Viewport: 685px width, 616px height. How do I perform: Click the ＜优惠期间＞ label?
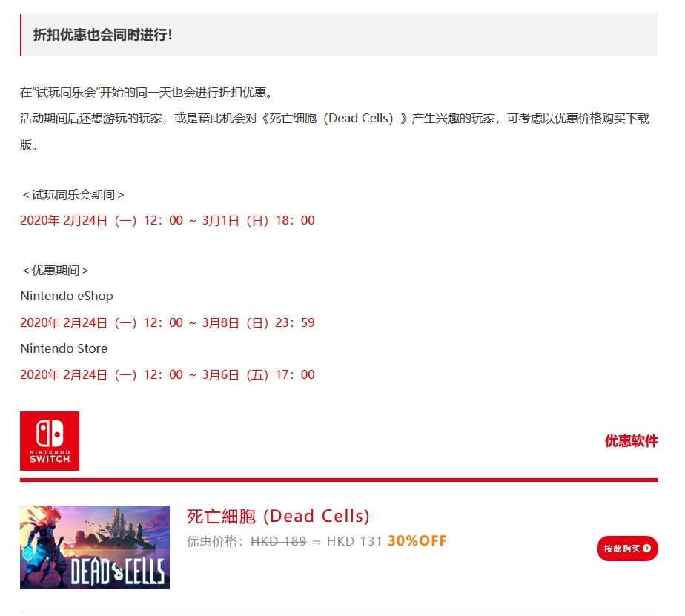55,271
